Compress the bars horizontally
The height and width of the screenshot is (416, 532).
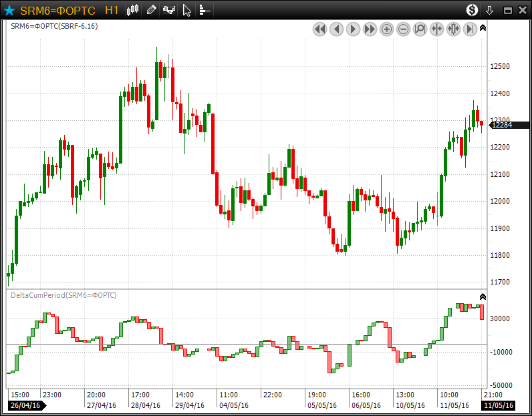click(x=436, y=29)
